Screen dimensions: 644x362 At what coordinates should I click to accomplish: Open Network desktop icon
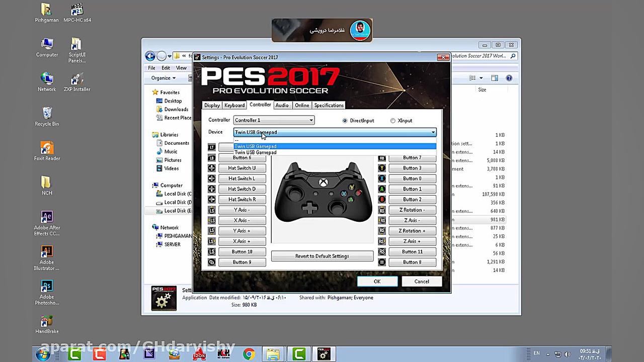coord(47,82)
